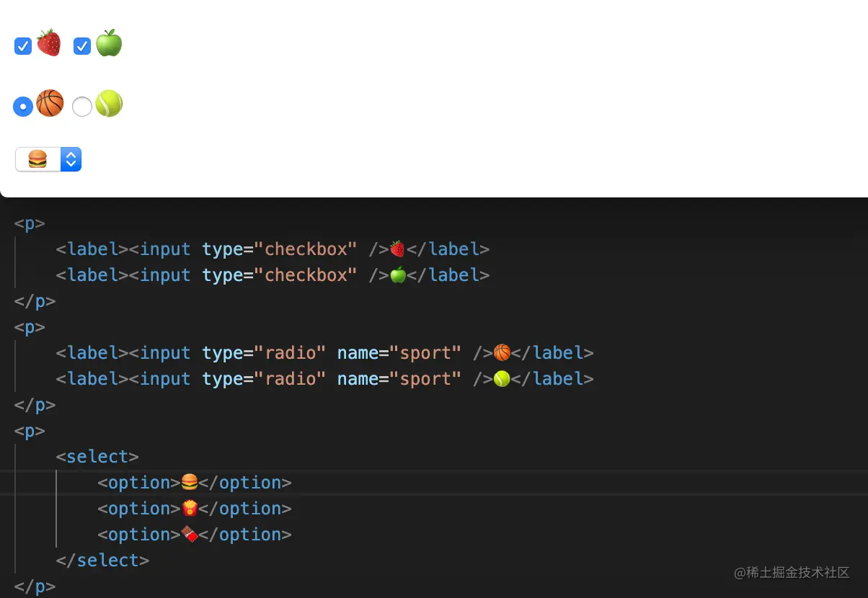Click the first "checkbox" attribute value
868x598 pixels.
pos(306,249)
